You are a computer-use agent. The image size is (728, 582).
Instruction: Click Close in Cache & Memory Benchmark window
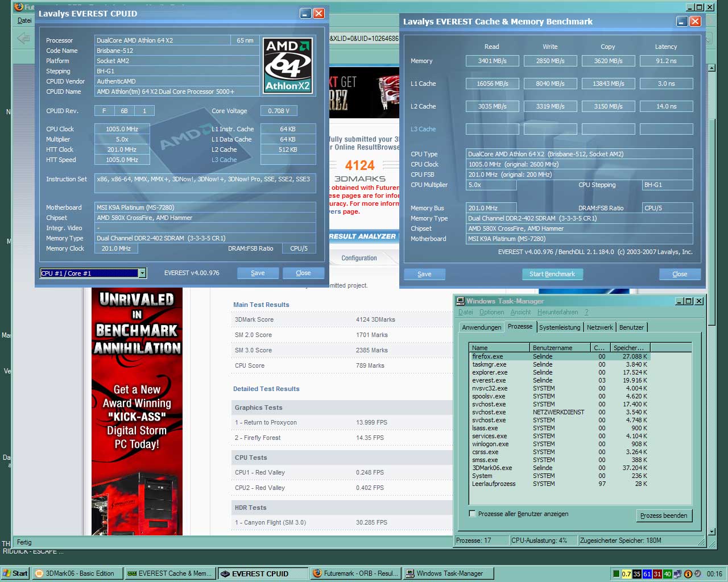[680, 274]
